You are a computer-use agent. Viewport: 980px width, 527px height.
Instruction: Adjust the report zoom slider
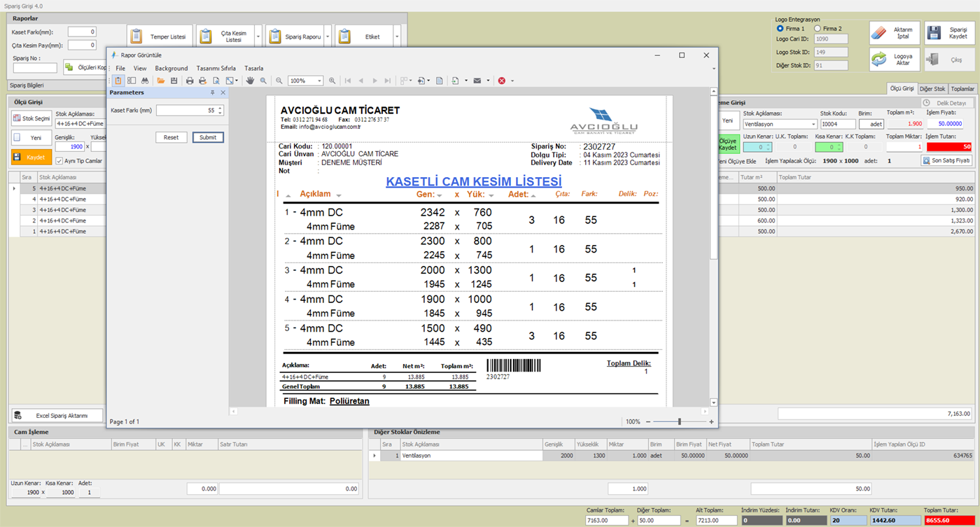pyautogui.click(x=679, y=421)
